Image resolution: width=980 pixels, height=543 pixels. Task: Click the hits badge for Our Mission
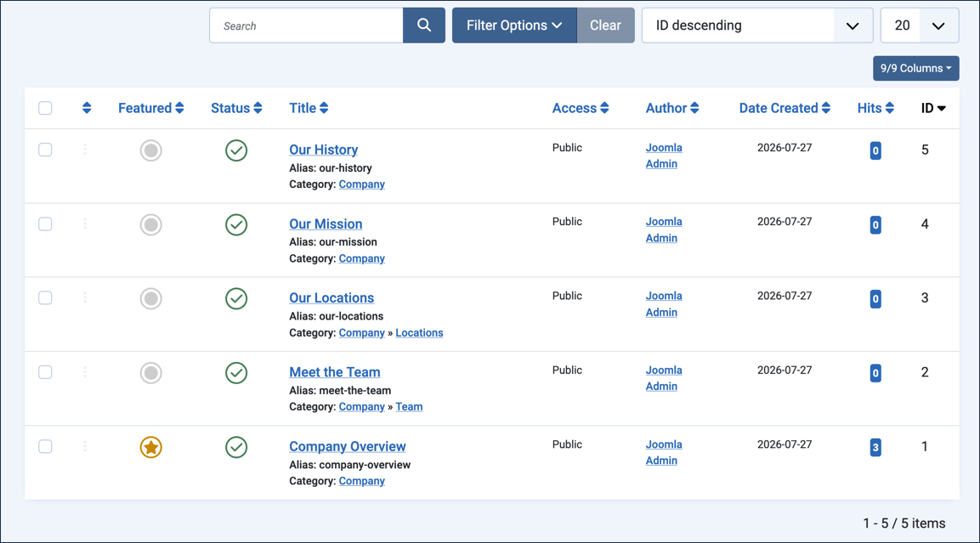pos(875,225)
